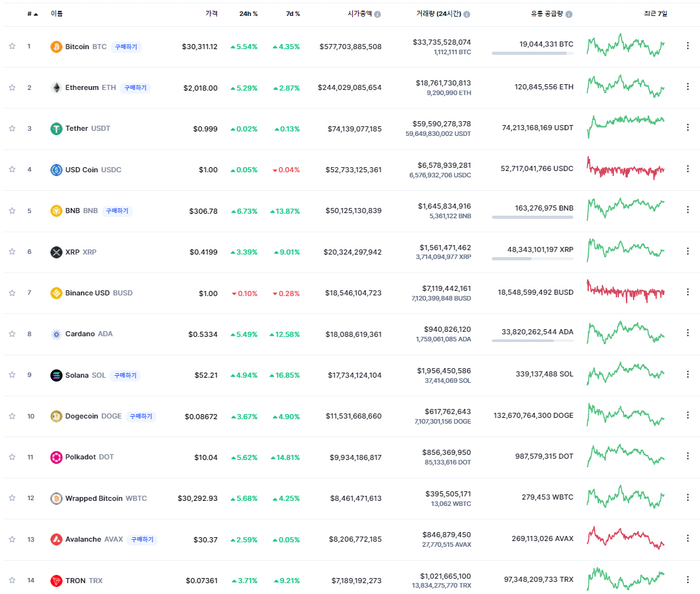The width and height of the screenshot is (700, 594).
Task: Click the Solana logo icon
Action: pyautogui.click(x=56, y=375)
